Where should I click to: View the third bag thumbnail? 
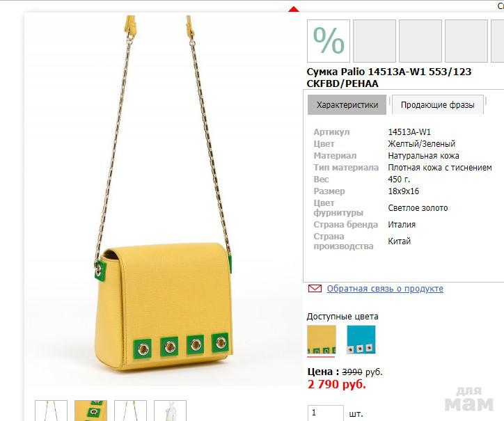point(130,411)
